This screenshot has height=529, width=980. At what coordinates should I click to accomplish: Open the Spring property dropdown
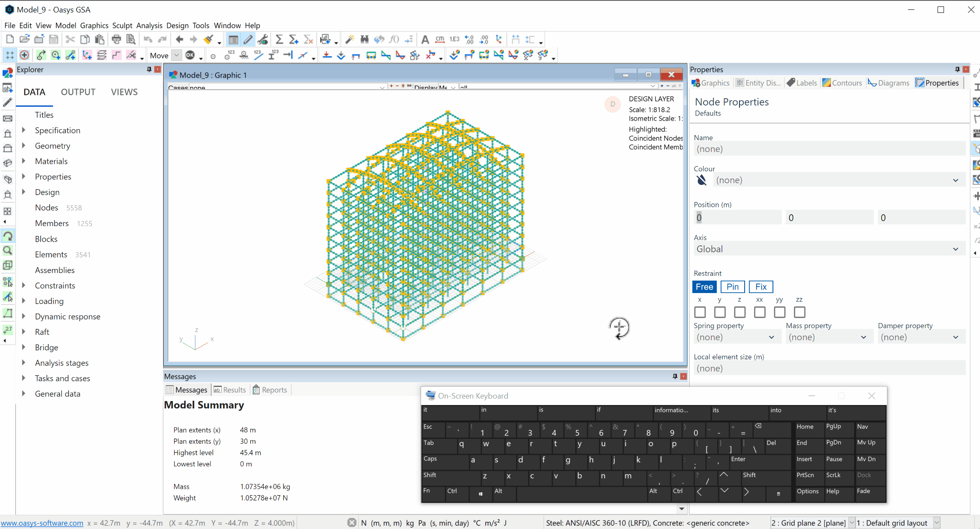(735, 337)
